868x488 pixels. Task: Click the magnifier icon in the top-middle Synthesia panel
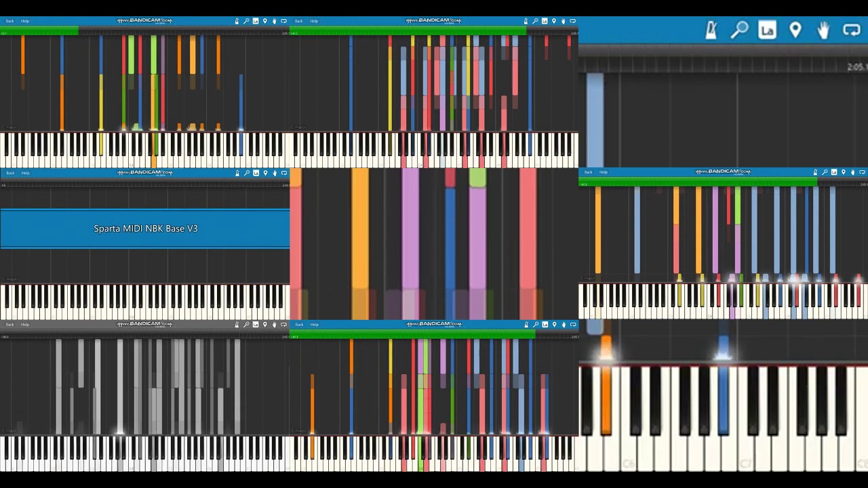pyautogui.click(x=535, y=21)
